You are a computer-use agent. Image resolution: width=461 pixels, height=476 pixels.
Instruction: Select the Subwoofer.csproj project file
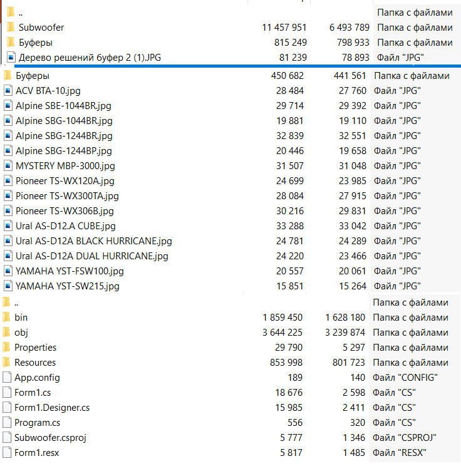click(x=50, y=438)
